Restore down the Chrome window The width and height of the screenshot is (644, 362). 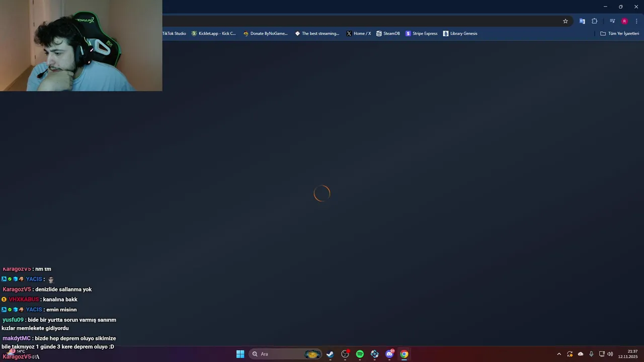click(x=620, y=7)
